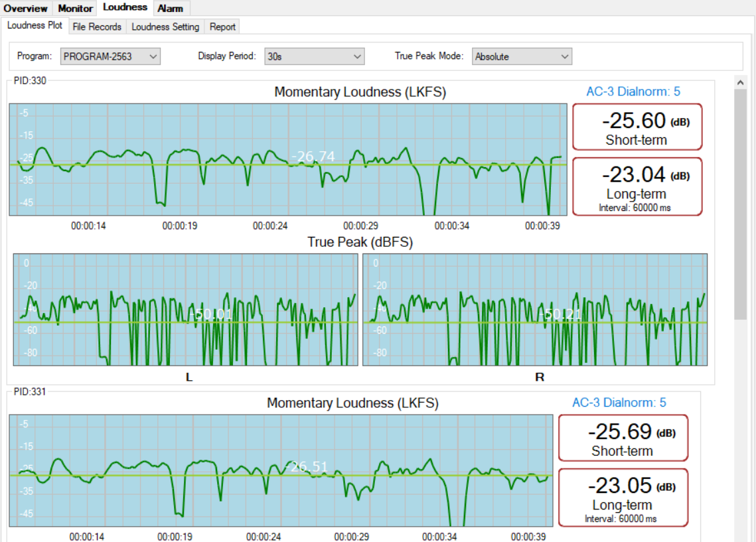Click the True Peak R channel graph
The width and height of the screenshot is (756, 542).
pos(534,309)
